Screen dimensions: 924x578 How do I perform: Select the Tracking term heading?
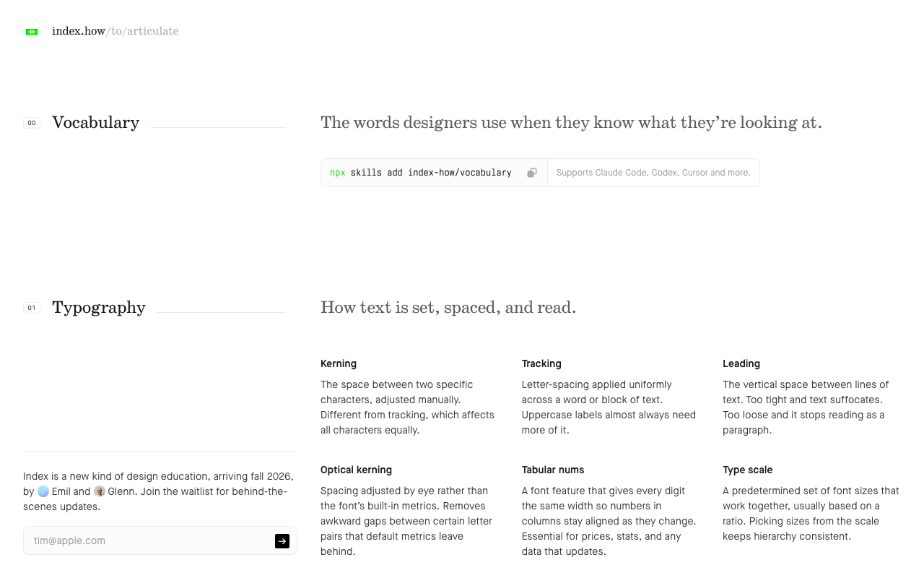(x=541, y=363)
